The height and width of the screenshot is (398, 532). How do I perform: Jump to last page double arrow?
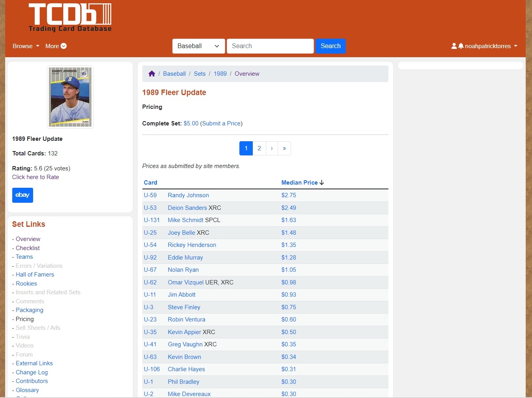pos(284,148)
